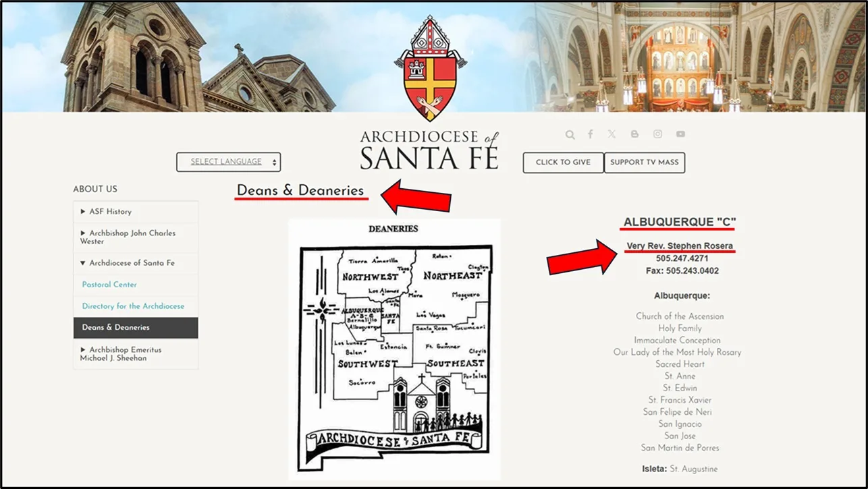This screenshot has height=489, width=868.
Task: Click San Martin de Porres entry
Action: tap(680, 448)
